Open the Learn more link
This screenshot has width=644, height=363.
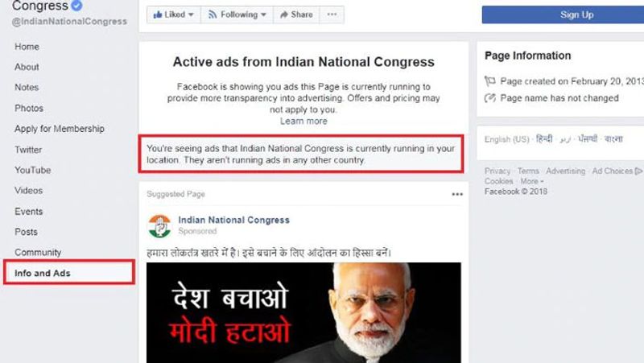point(303,122)
